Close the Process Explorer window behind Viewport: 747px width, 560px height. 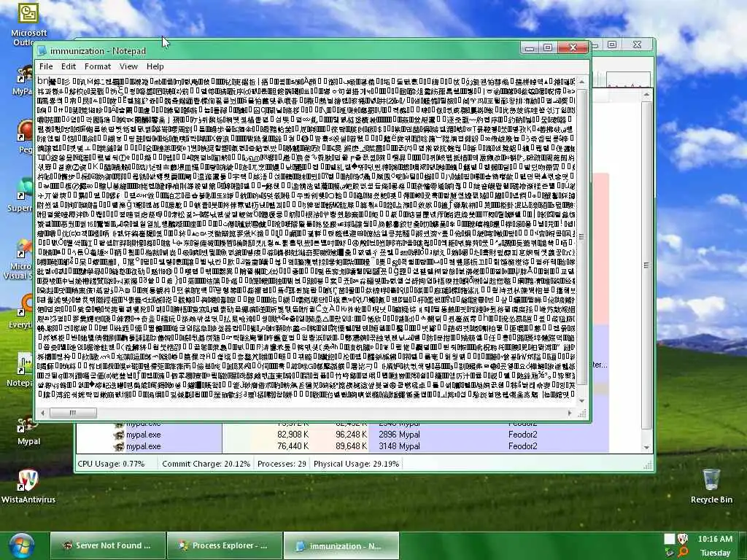tap(637, 44)
